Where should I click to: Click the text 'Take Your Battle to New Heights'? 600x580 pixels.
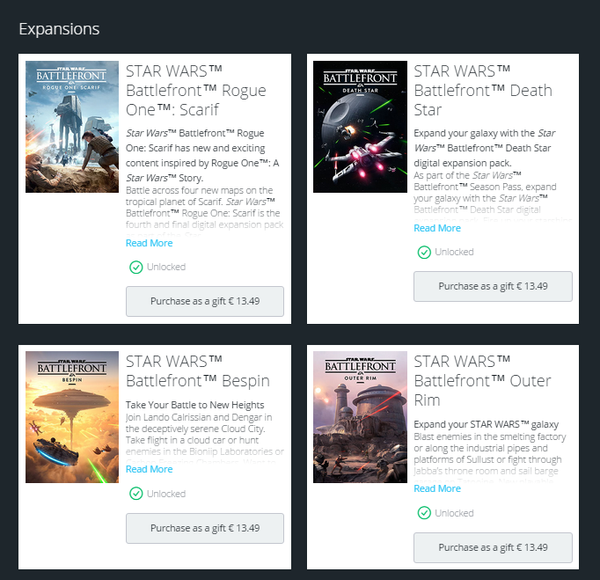tap(195, 405)
